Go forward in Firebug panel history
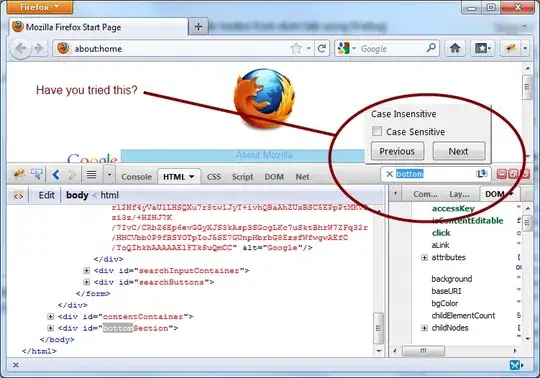Screen dimensions: 540x378 [x=72, y=175]
